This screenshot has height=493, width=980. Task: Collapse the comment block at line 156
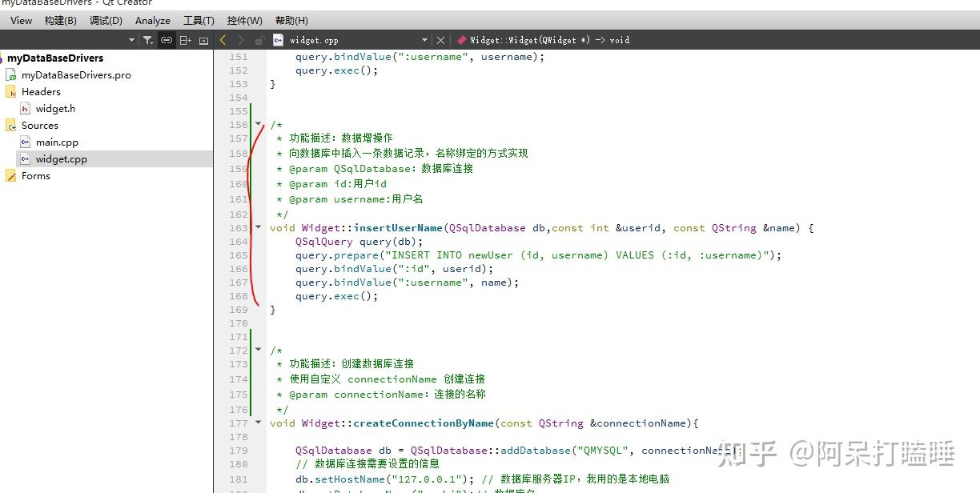[258, 125]
